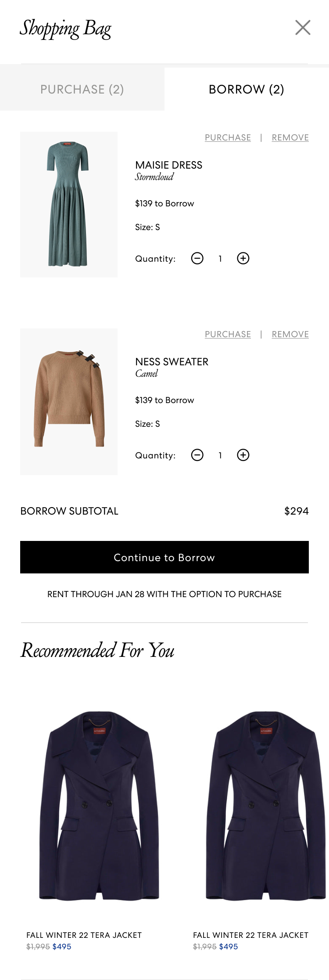Close the Shopping Bag panel
The height and width of the screenshot is (980, 329).
coord(303,28)
